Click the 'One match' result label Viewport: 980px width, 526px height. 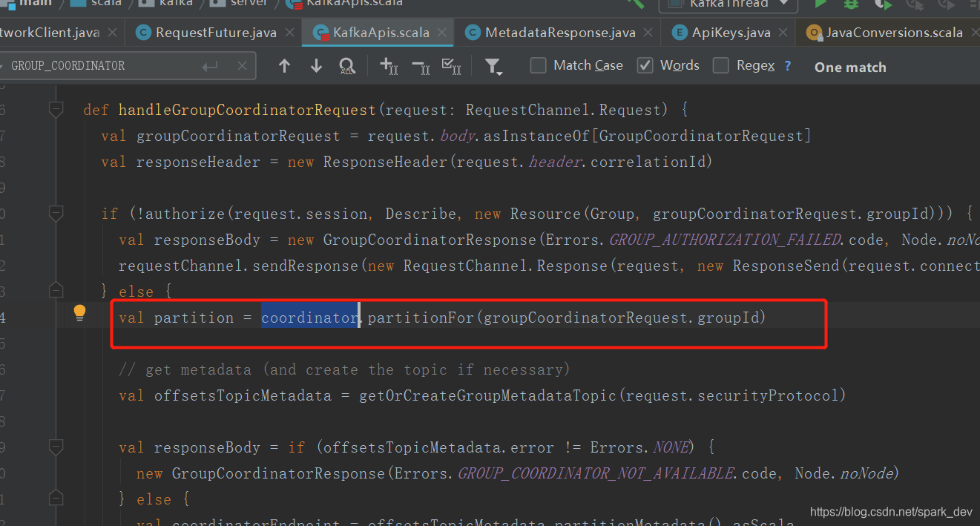pos(850,67)
